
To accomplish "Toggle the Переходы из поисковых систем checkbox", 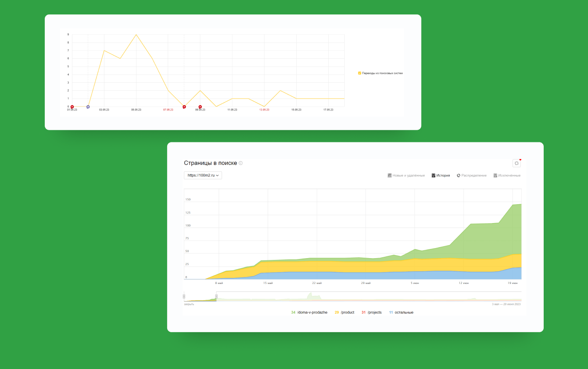I will point(360,73).
